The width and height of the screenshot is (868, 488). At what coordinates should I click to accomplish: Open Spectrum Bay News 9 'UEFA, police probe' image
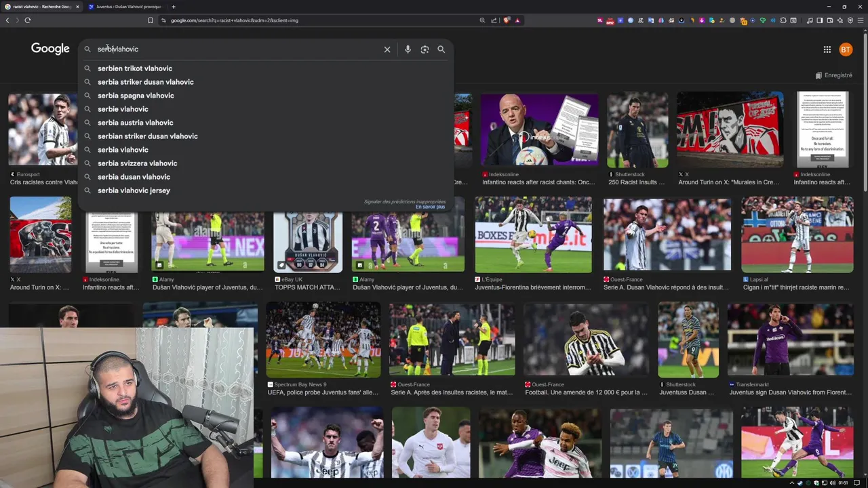click(323, 340)
